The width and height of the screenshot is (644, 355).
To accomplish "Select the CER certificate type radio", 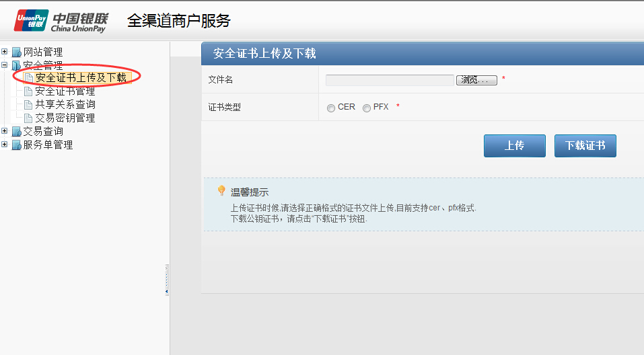I will 331,108.
